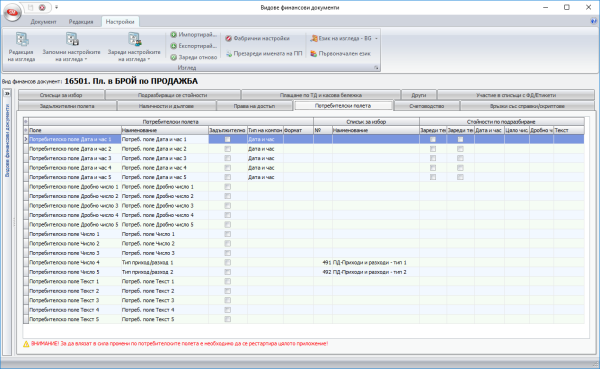Open the Права на достъп tab
Viewport: 600px width, 369px height.
[x=254, y=106]
